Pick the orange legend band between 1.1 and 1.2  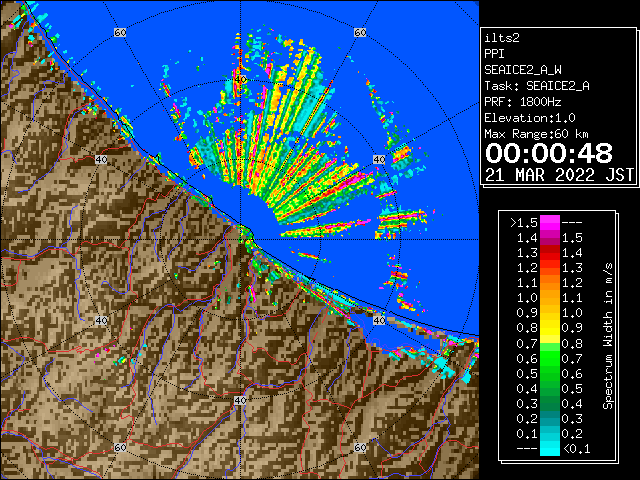coord(550,282)
